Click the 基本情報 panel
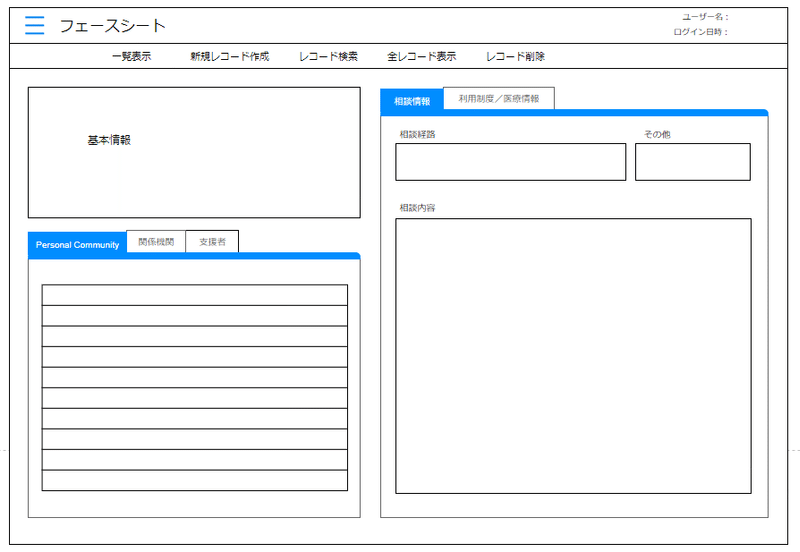Image resolution: width=800 pixels, height=552 pixels. coord(194,153)
